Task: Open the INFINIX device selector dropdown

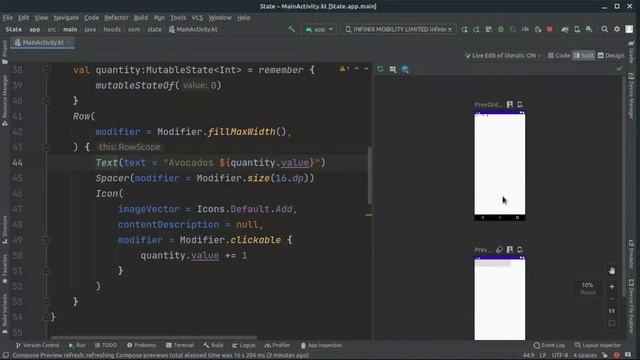Action: point(398,29)
